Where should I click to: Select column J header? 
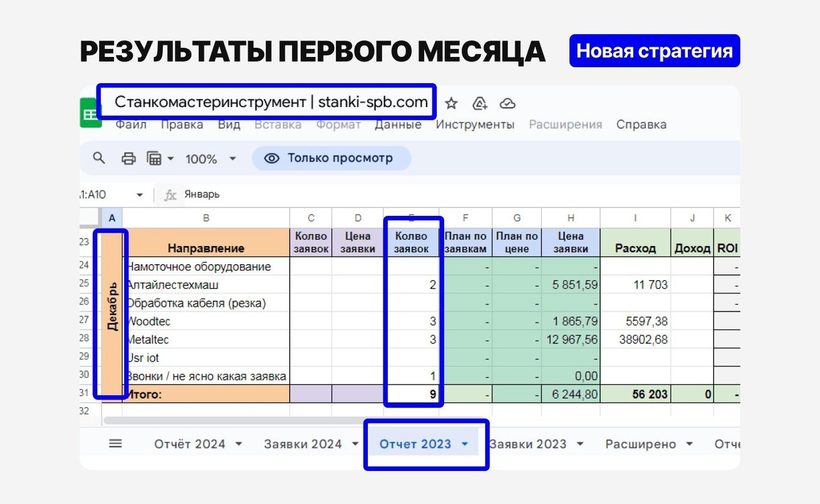692,217
